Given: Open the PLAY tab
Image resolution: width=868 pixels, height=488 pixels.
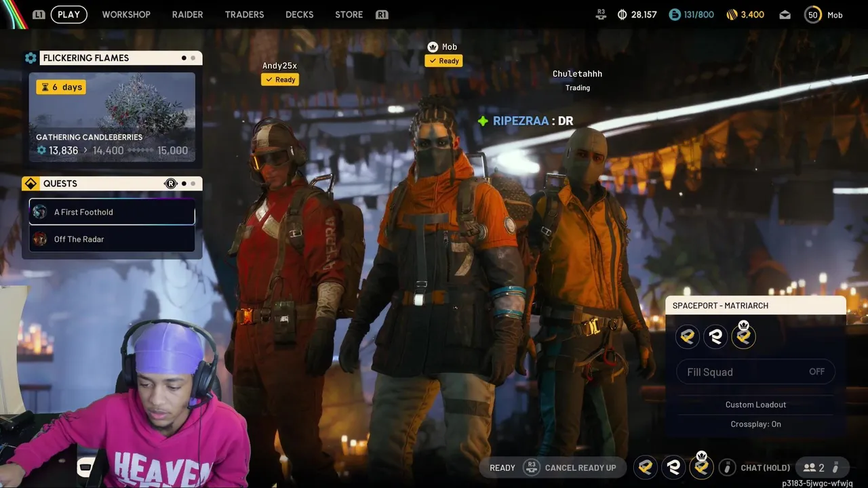Looking at the screenshot, I should click(x=68, y=14).
